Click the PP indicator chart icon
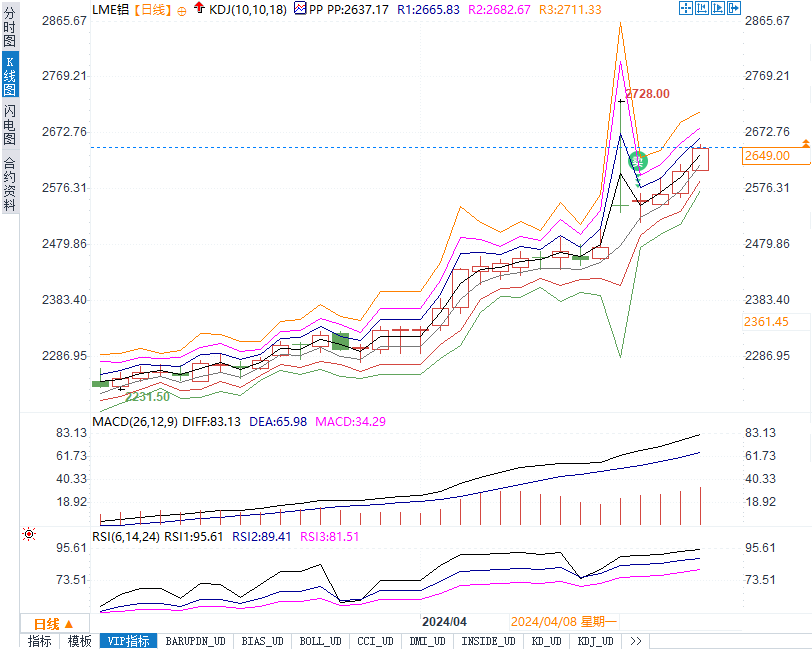Screen dimensions: 812x649 click(x=300, y=8)
